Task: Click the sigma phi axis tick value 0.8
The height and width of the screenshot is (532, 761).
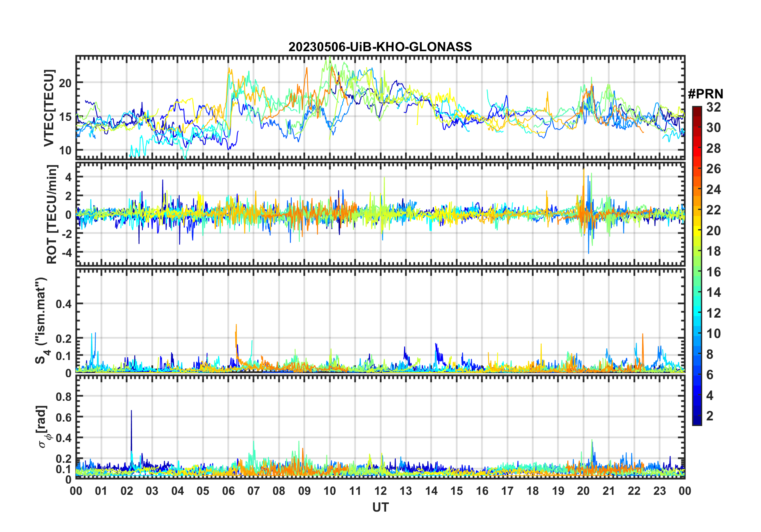Action: (x=64, y=396)
